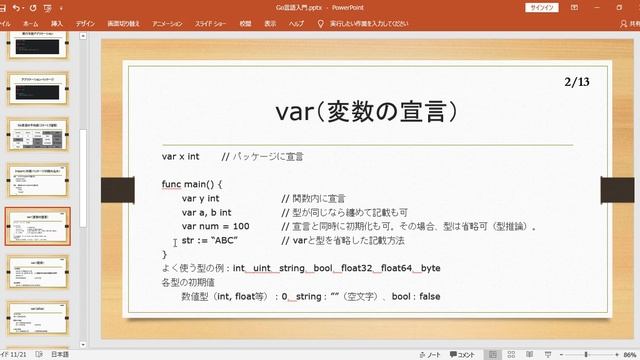Click the thumbnail pane scroll up arrow
The image size is (640, 360).
pos(83,36)
